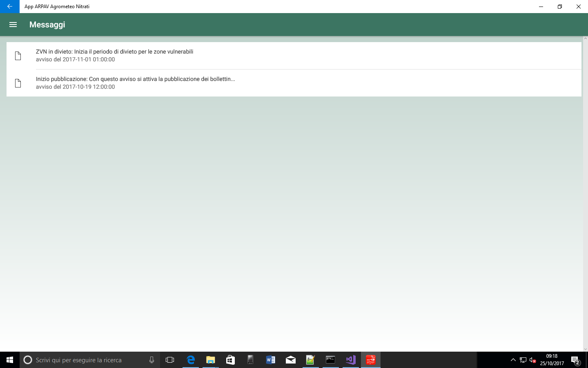
Task: Click the scrollbar down arrow
Action: tap(585, 349)
